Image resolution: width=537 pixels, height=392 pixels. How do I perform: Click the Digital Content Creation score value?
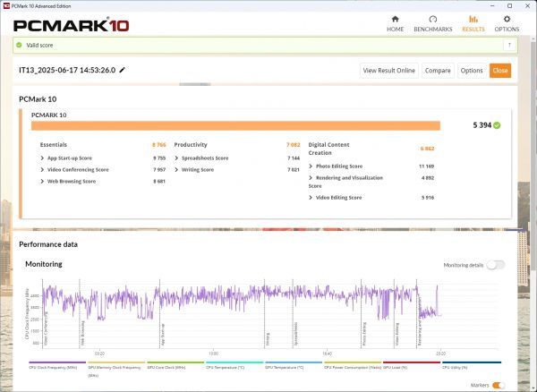pyautogui.click(x=427, y=149)
